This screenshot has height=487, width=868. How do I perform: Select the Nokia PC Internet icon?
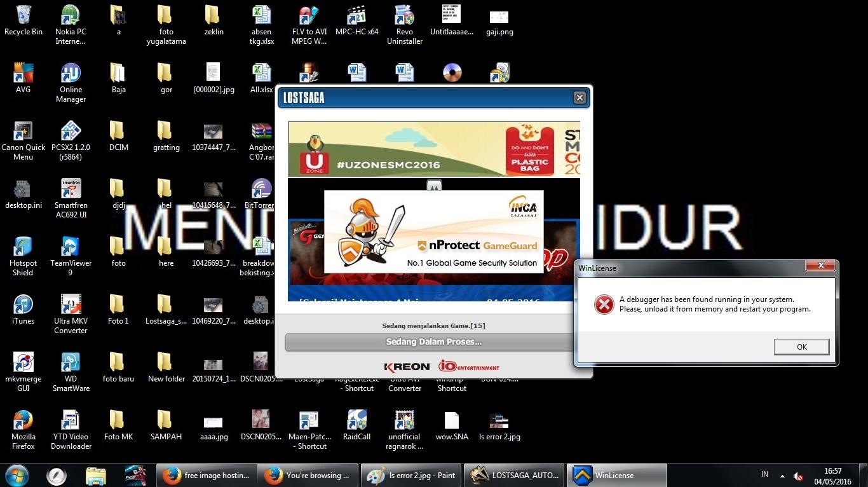71,25
